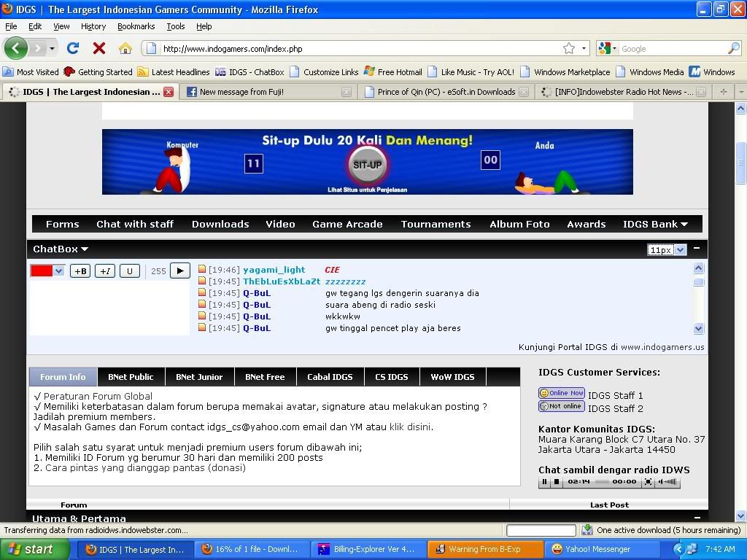Open the Latest Headlines feed bookmark

tap(174, 72)
